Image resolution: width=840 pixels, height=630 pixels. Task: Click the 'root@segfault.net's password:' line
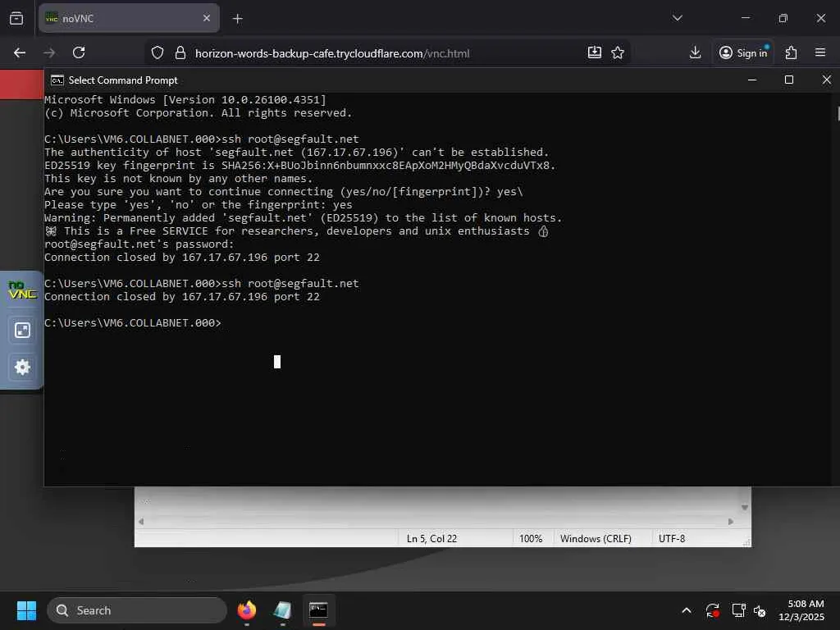point(139,244)
